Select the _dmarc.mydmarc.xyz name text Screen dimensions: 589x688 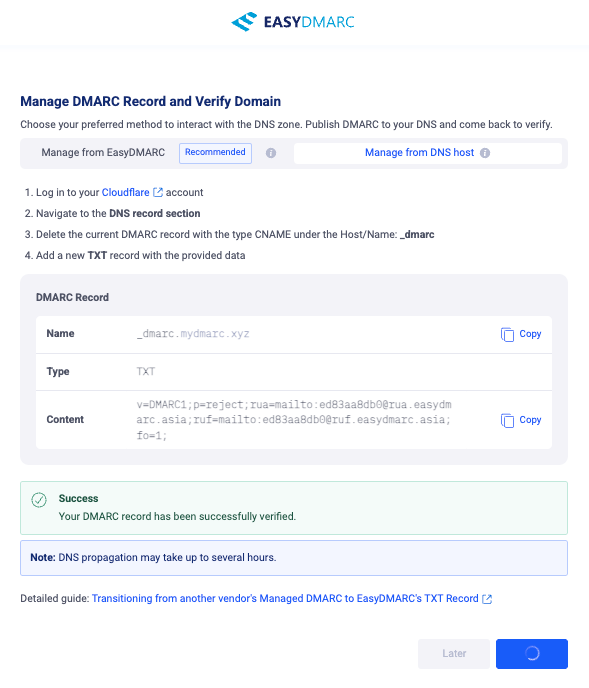tap(193, 334)
